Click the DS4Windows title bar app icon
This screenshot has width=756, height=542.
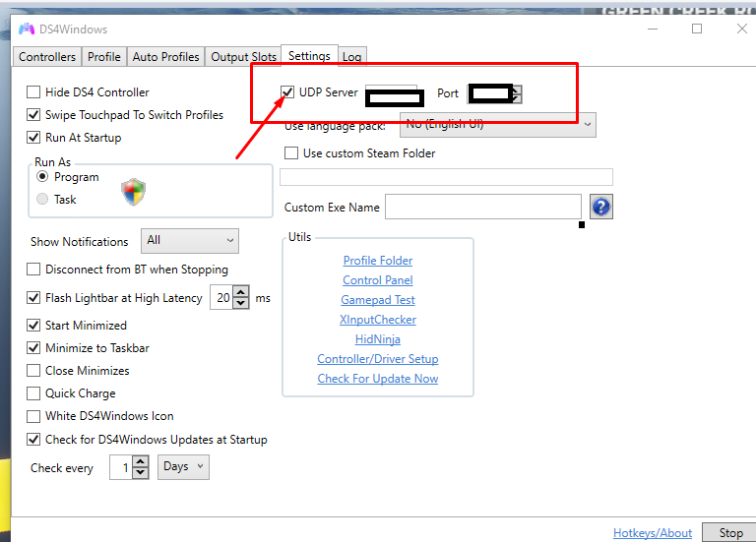27,30
